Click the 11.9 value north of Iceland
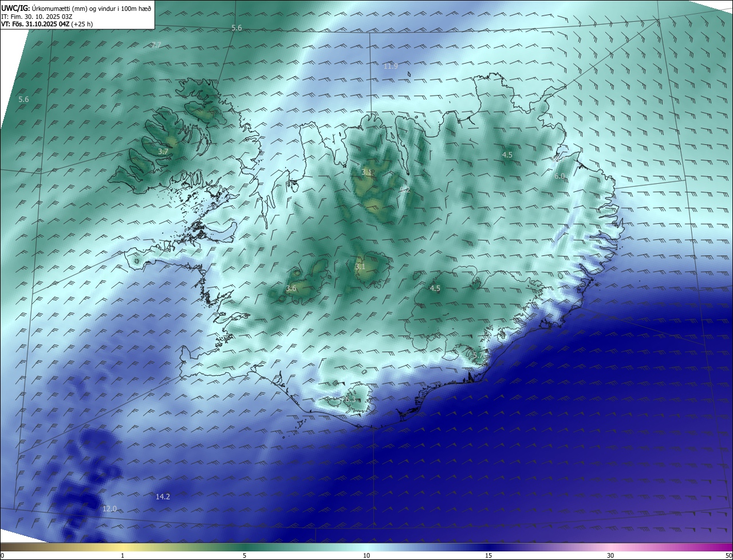The image size is (733, 560). (x=391, y=66)
